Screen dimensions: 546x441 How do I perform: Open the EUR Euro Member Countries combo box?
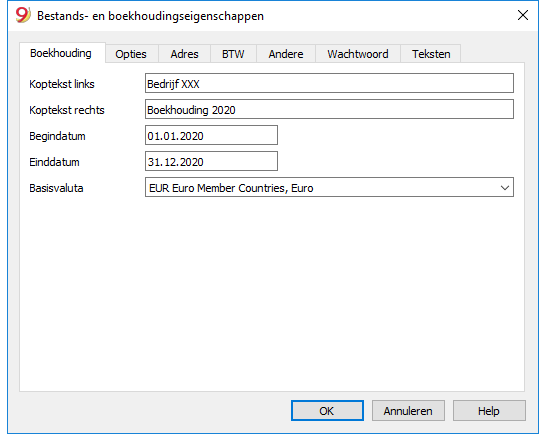[329, 187]
